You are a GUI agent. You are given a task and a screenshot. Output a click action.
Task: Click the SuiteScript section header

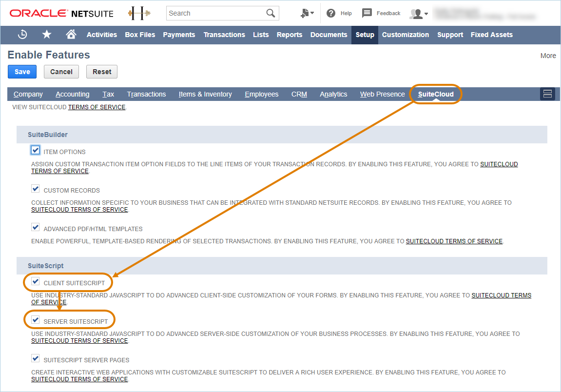coord(282,266)
